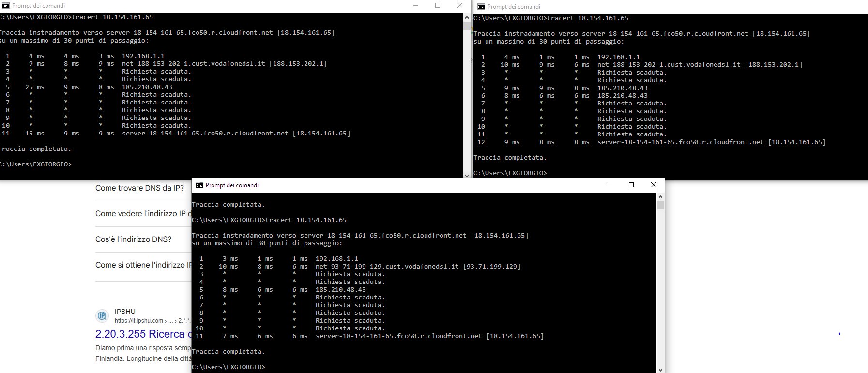Click hop 5 '185.210.48.43' in front window
The image size is (868, 373).
point(341,290)
